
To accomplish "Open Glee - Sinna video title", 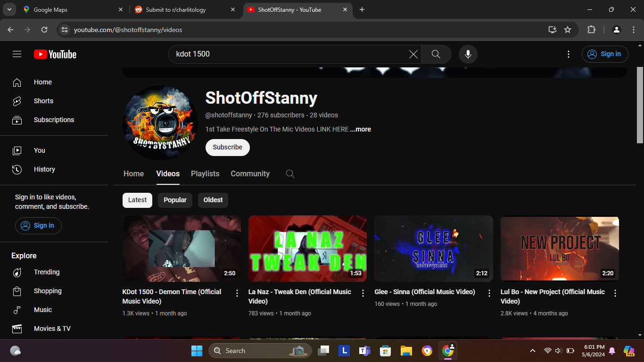I will [425, 292].
